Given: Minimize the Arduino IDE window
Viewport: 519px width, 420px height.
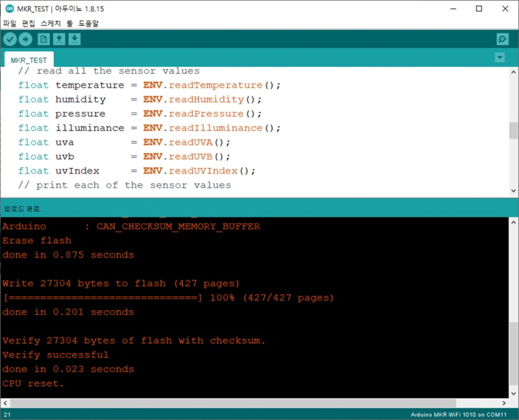Looking at the screenshot, I should click(453, 8).
